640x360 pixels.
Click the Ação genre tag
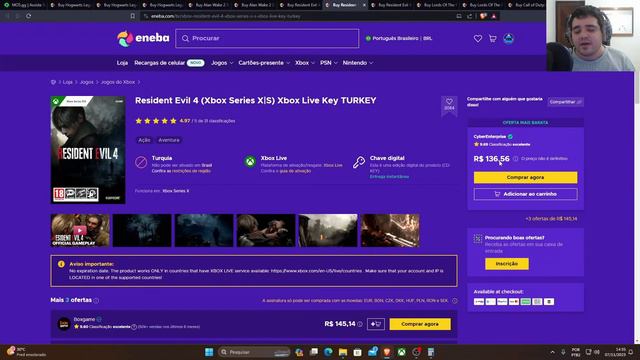tap(144, 140)
